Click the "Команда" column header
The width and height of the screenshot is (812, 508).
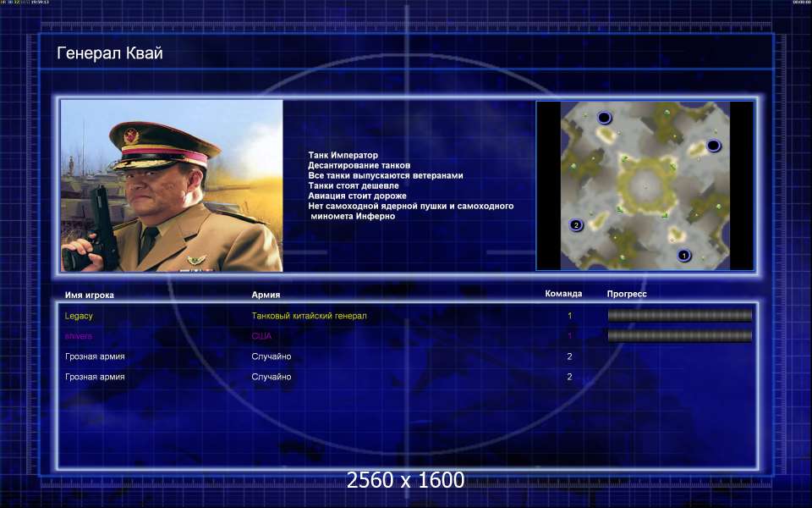click(563, 294)
